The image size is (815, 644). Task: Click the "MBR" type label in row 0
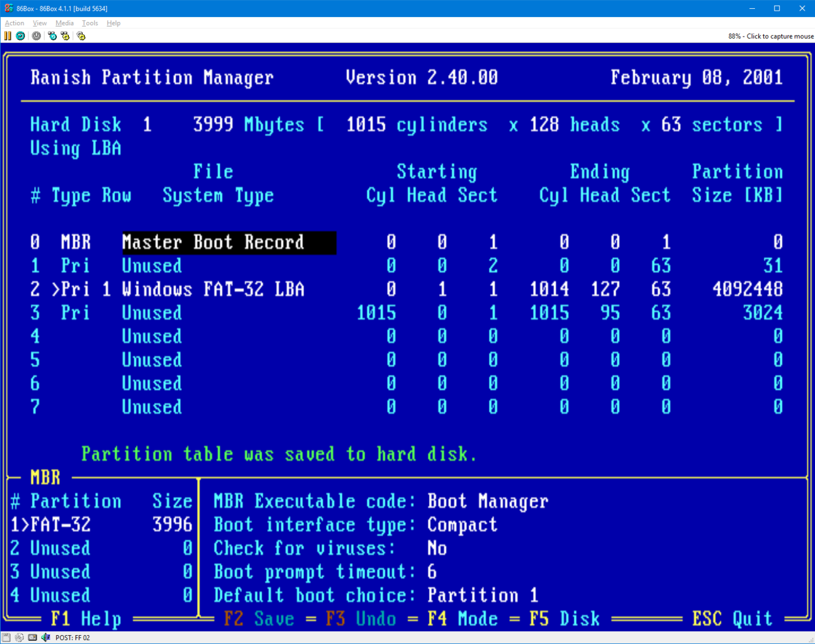point(76,242)
